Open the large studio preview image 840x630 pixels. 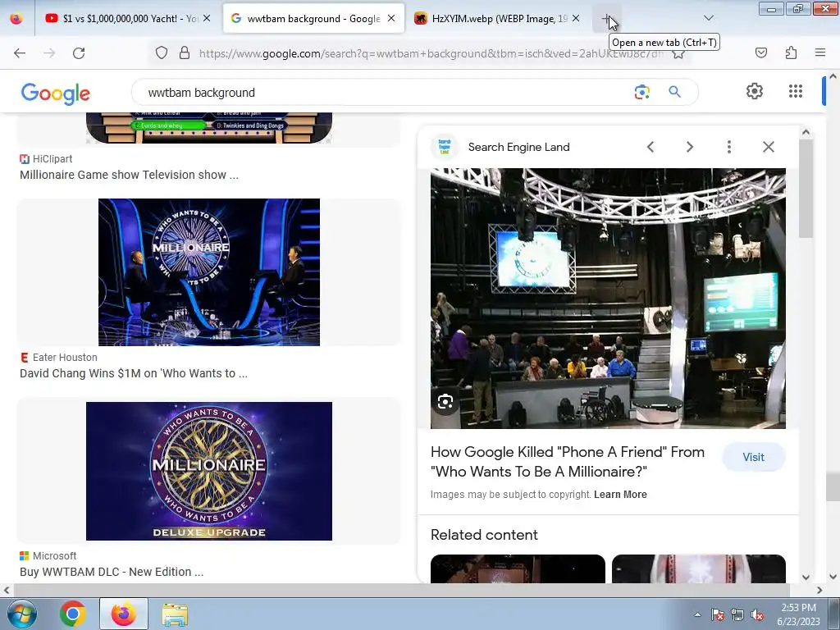[608, 299]
